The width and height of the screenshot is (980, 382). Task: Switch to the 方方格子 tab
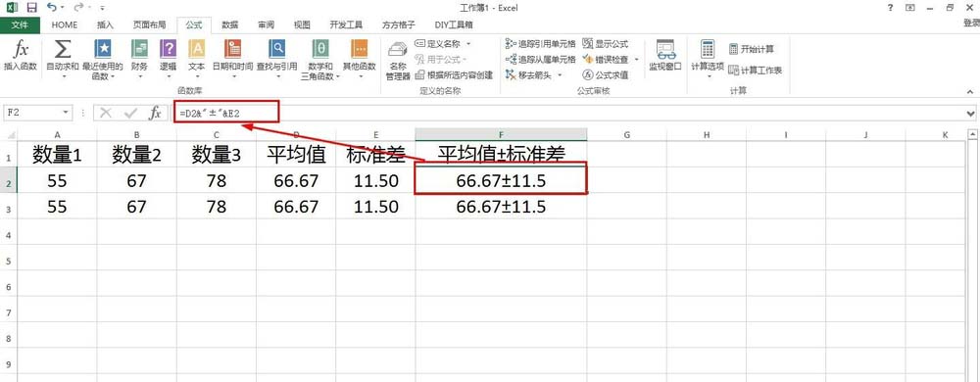[399, 24]
